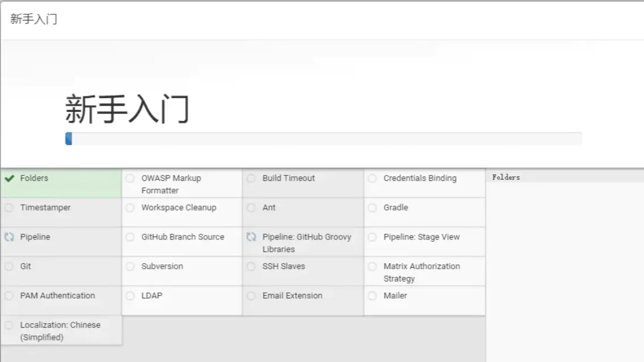
Task: Click the pending circle beside OWASP Markup Formatter
Action: [x=130, y=178]
